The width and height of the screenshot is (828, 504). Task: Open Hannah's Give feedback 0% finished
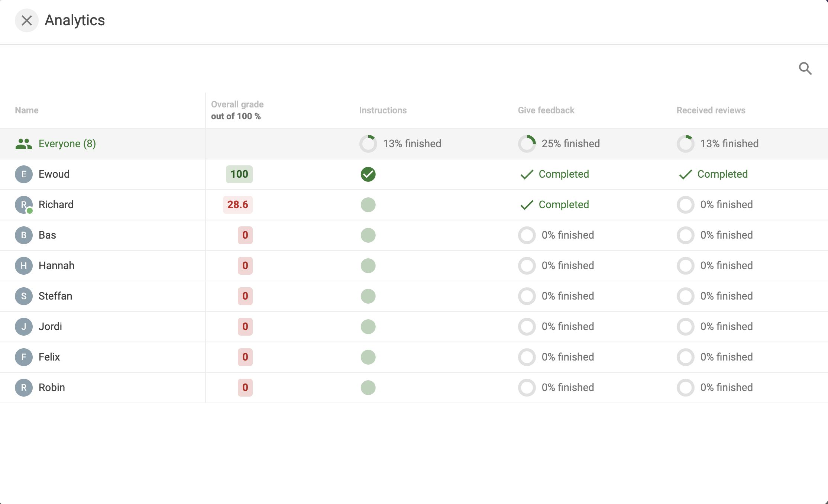(x=556, y=266)
